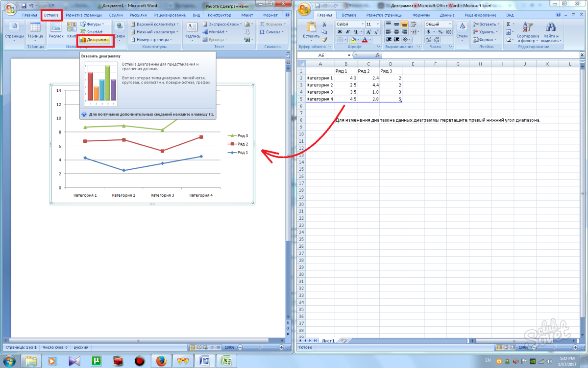Open Excel's Вставка tab

(x=349, y=15)
